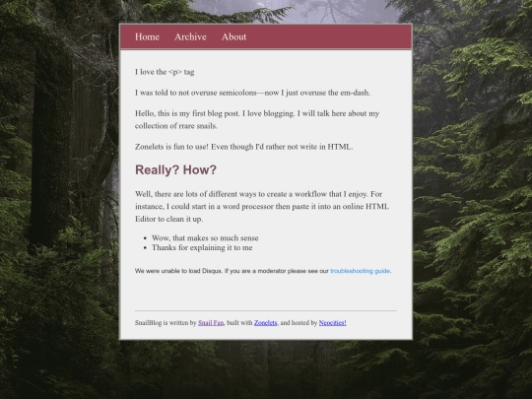The image size is (532, 399).
Task: Click the sentence about overusing the em-dash
Action: point(253,93)
